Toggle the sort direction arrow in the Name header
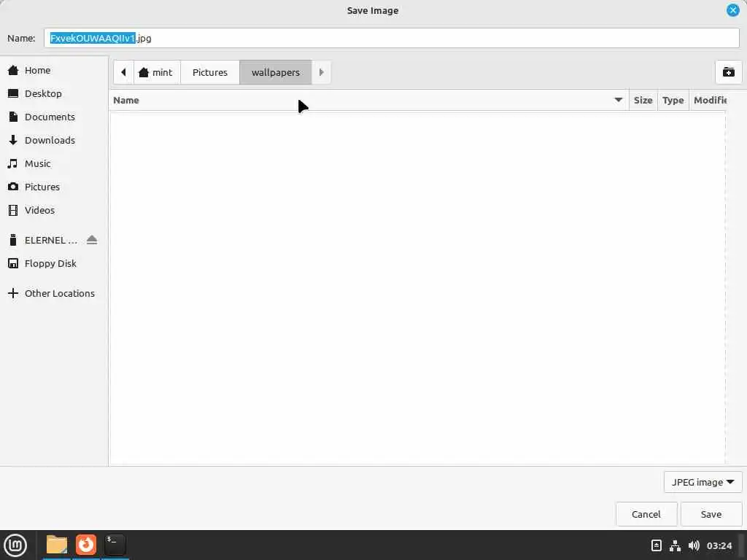The height and width of the screenshot is (560, 747). point(619,100)
